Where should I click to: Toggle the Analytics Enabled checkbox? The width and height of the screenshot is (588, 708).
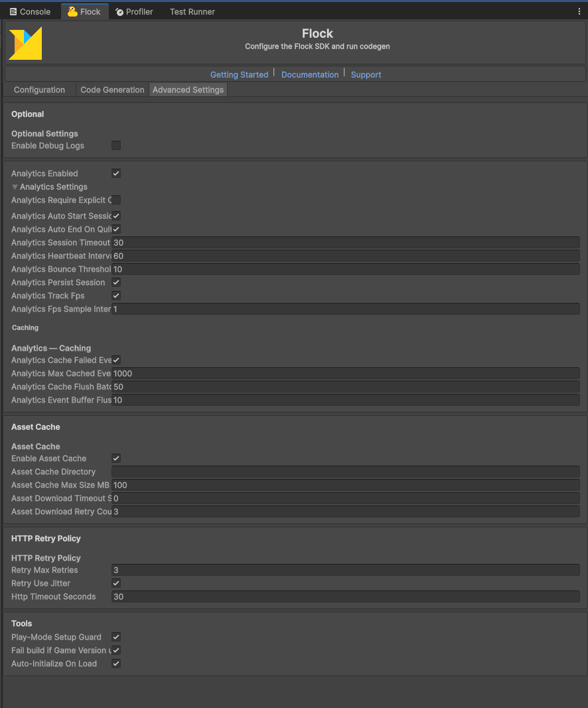116,173
